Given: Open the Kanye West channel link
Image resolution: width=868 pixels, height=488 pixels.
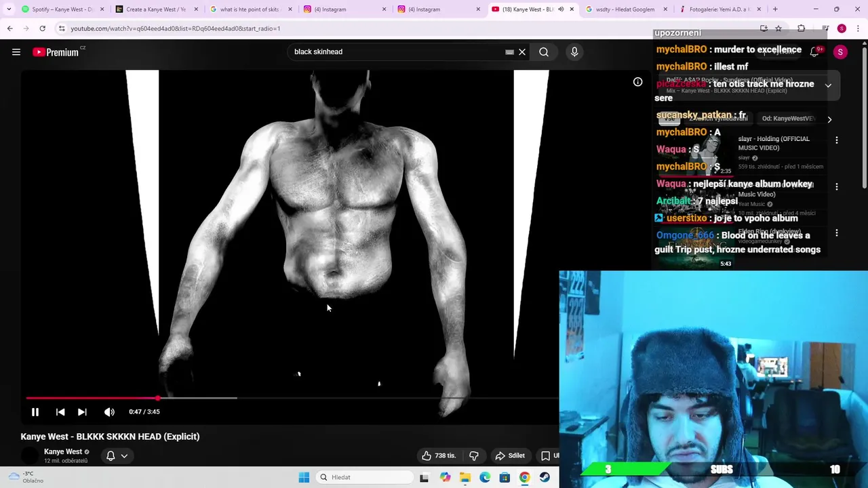Looking at the screenshot, I should pyautogui.click(x=63, y=452).
